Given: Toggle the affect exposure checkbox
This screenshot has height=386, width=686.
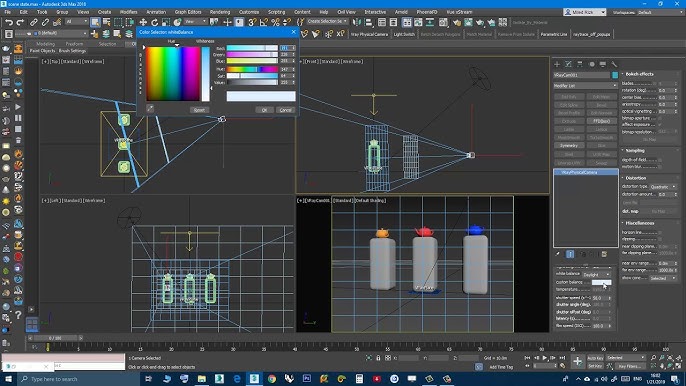Looking at the screenshot, I should 660,125.
